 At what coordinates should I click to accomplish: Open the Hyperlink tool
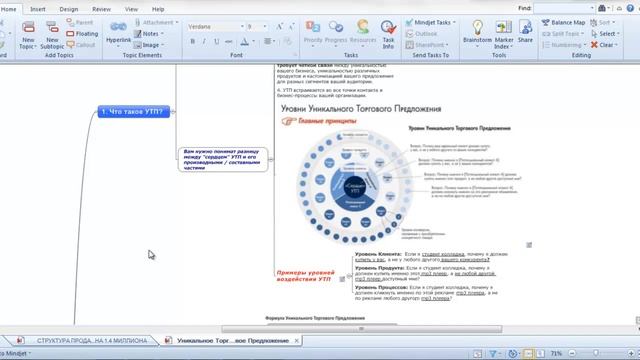pos(118,33)
